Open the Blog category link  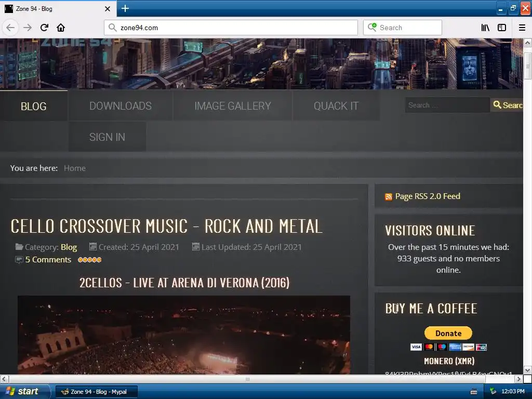click(69, 247)
